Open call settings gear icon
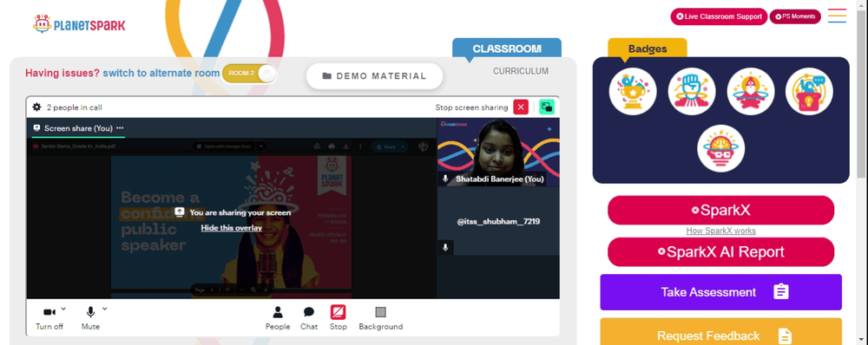The width and height of the screenshot is (868, 345). (x=36, y=107)
